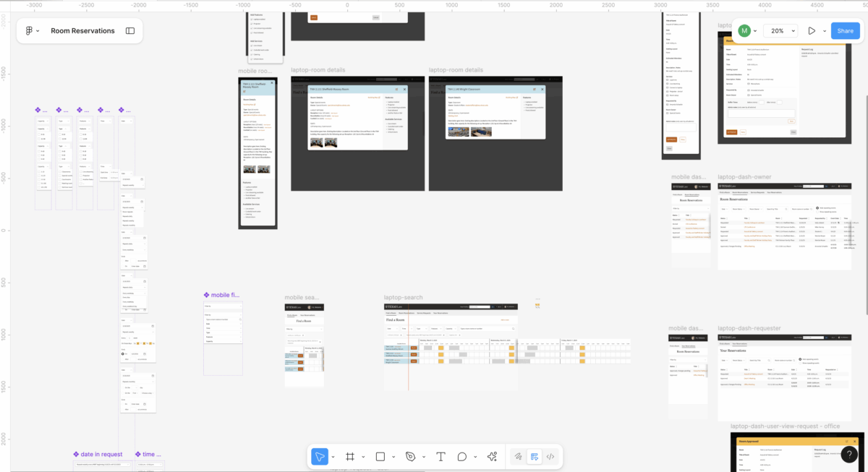The height and width of the screenshot is (472, 868).
Task: Open the Actions sparkle menu
Action: tap(492, 456)
